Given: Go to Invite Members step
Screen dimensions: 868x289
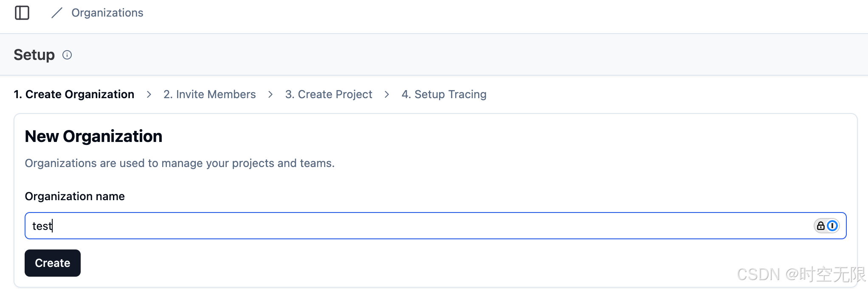Looking at the screenshot, I should tap(210, 94).
